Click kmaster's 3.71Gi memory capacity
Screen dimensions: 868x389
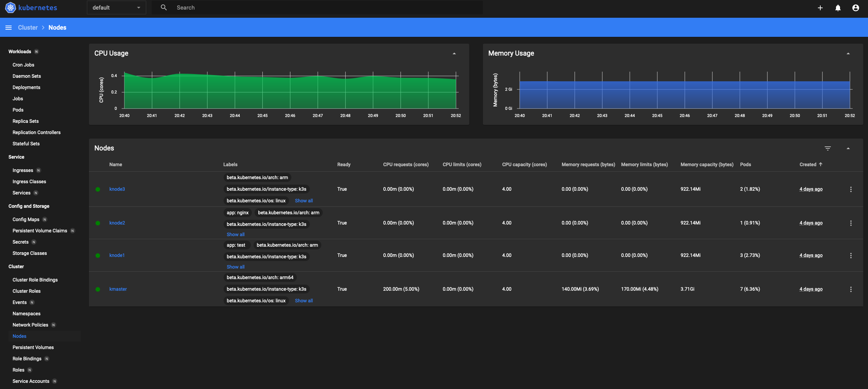[x=687, y=289]
